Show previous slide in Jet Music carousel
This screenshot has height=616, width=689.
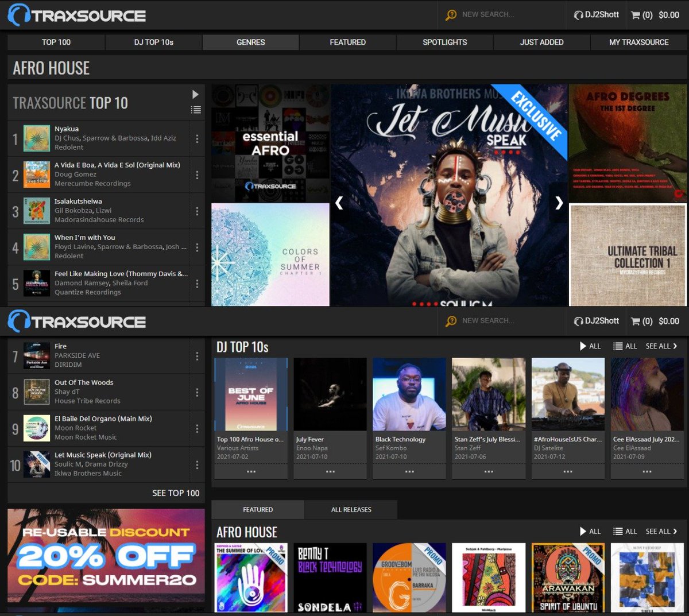pyautogui.click(x=339, y=202)
